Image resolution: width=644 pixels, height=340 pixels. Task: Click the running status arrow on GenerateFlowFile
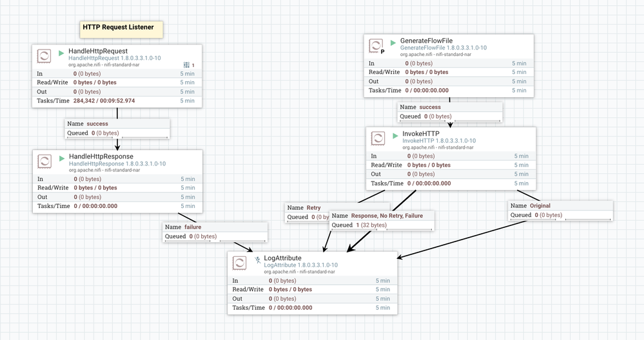(x=393, y=42)
